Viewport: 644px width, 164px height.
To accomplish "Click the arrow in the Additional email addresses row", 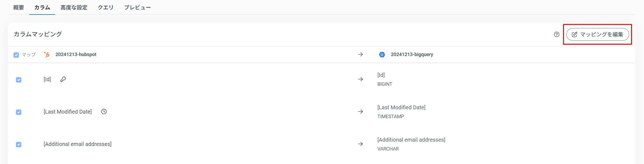I will 360,144.
